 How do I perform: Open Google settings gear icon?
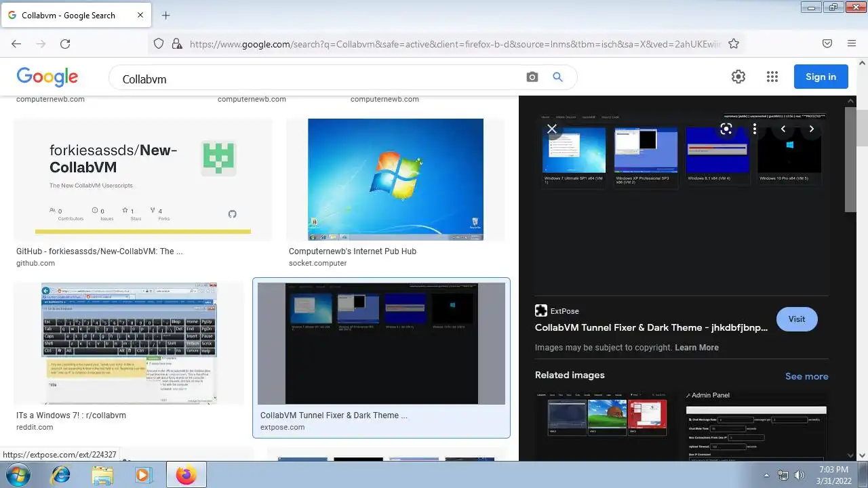[738, 77]
